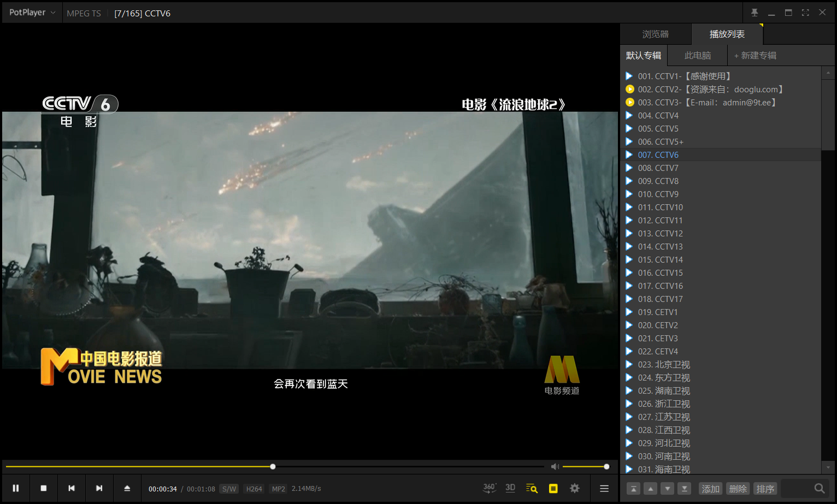Image resolution: width=837 pixels, height=504 pixels.
Task: Pin the window always on top
Action: coord(755,13)
